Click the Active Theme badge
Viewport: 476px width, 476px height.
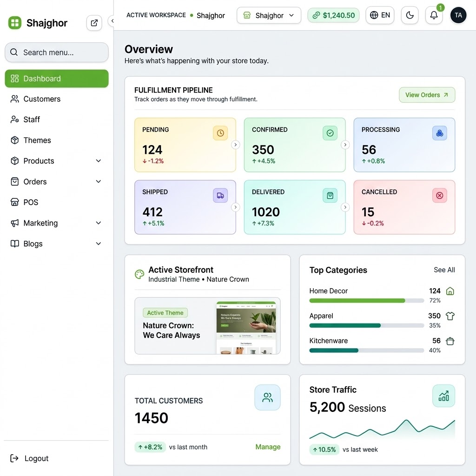165,313
